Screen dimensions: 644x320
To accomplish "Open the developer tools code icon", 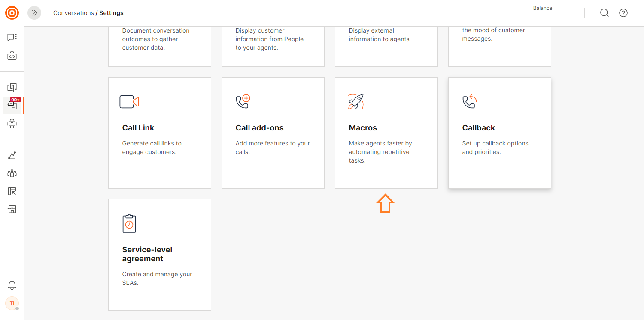I will tap(12, 56).
